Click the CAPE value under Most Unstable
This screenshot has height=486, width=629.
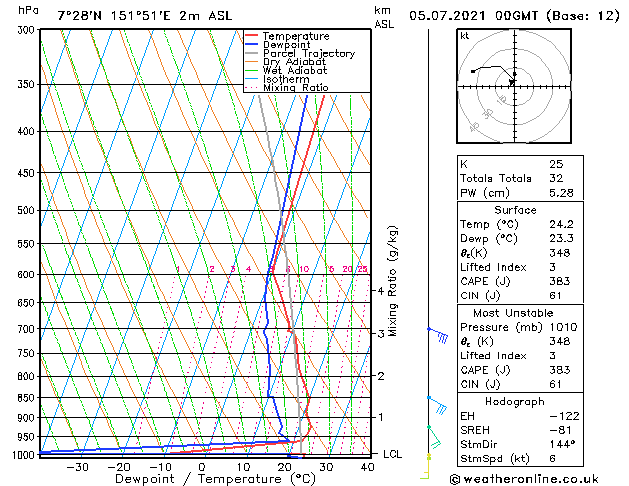[x=560, y=370]
